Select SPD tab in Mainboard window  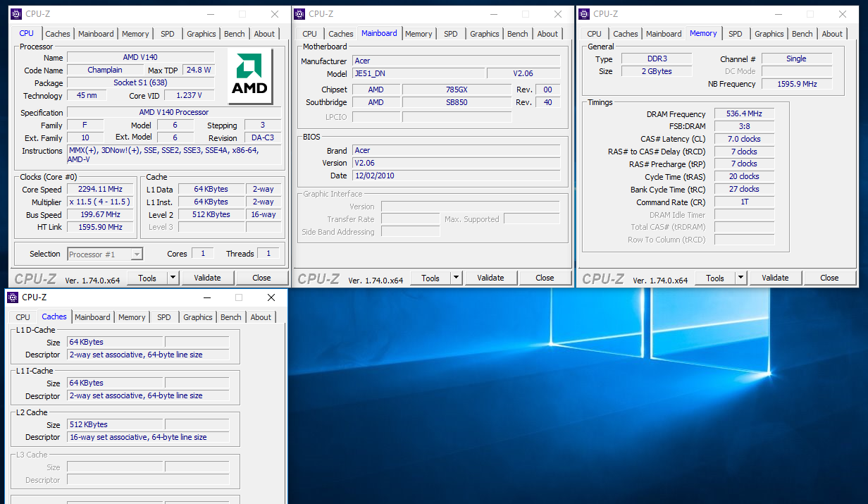pyautogui.click(x=451, y=34)
